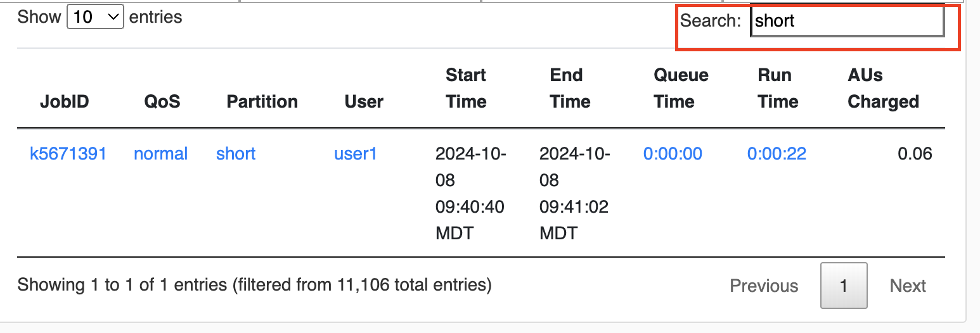Sort by the User column header

(x=364, y=102)
